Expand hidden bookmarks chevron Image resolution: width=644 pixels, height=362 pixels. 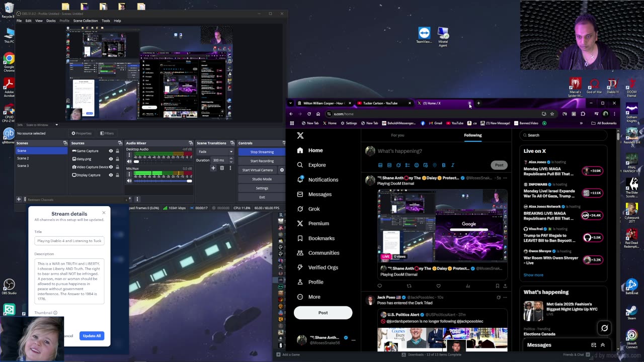point(581,123)
